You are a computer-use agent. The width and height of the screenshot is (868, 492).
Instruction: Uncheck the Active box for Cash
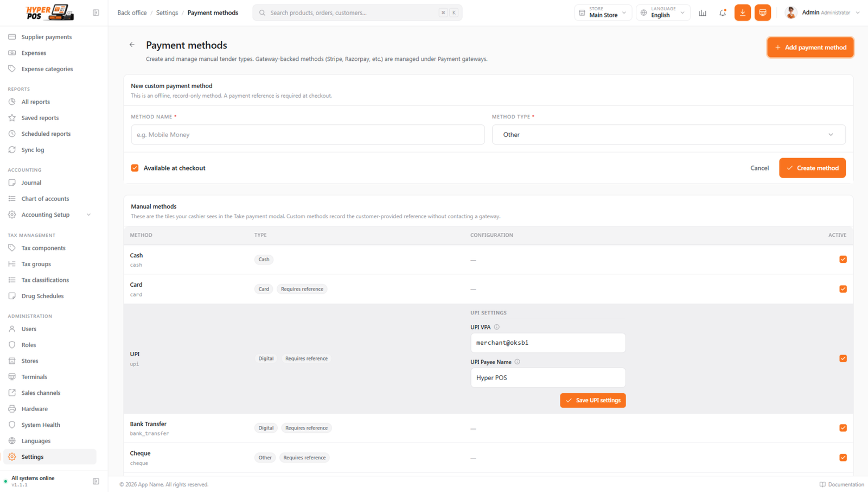click(x=843, y=260)
